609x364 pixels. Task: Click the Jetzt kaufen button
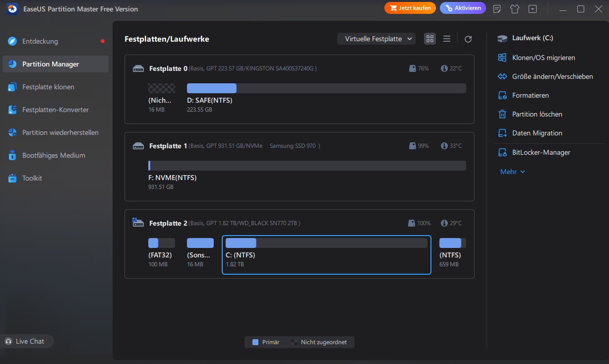[410, 8]
